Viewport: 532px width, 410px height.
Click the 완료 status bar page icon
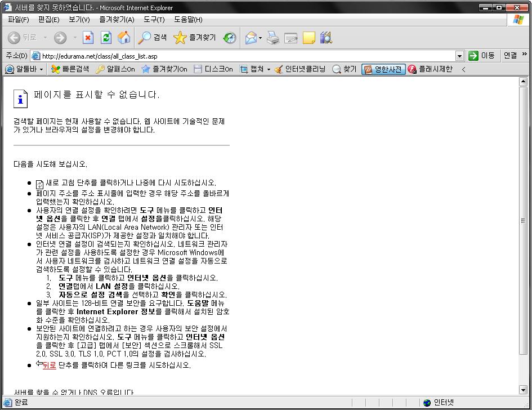tap(7, 403)
